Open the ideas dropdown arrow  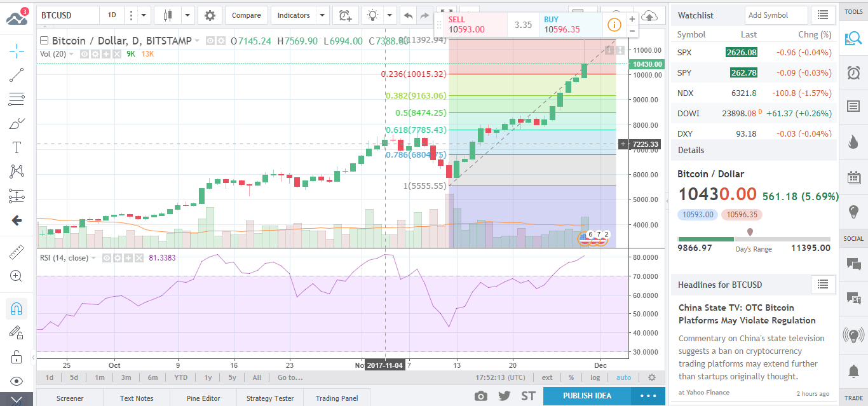click(x=390, y=15)
